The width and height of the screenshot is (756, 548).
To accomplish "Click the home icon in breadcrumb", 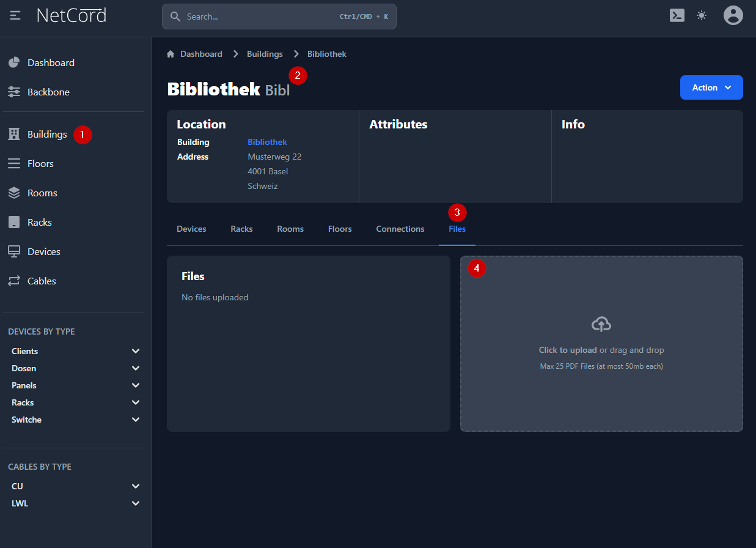I will pos(171,54).
